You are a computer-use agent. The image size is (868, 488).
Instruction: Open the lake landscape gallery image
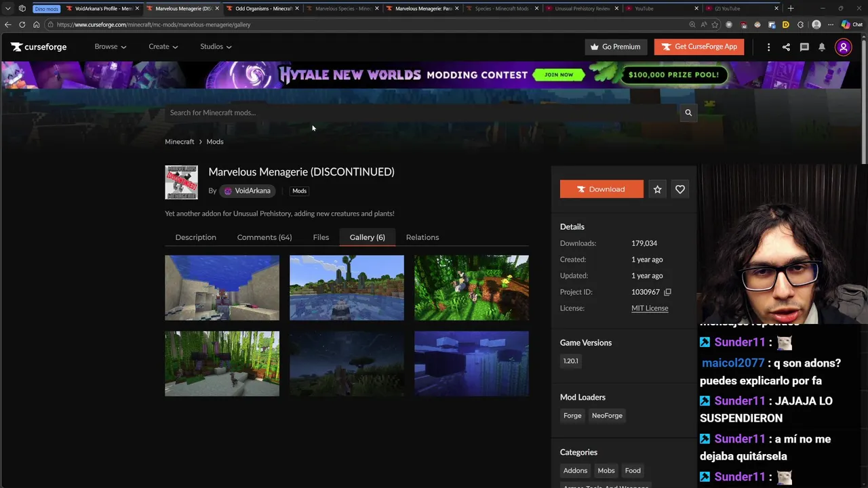click(347, 288)
